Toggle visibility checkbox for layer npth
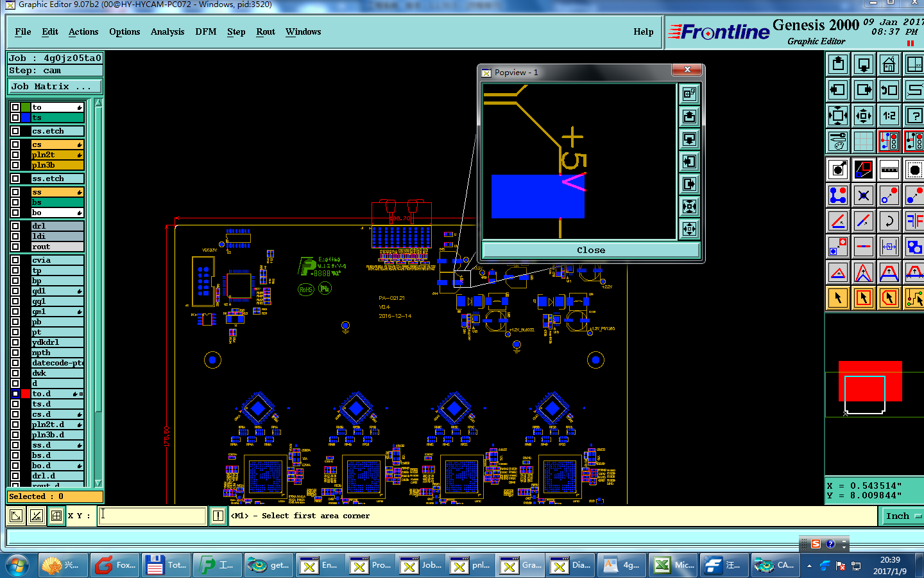The image size is (924, 578). pos(15,353)
